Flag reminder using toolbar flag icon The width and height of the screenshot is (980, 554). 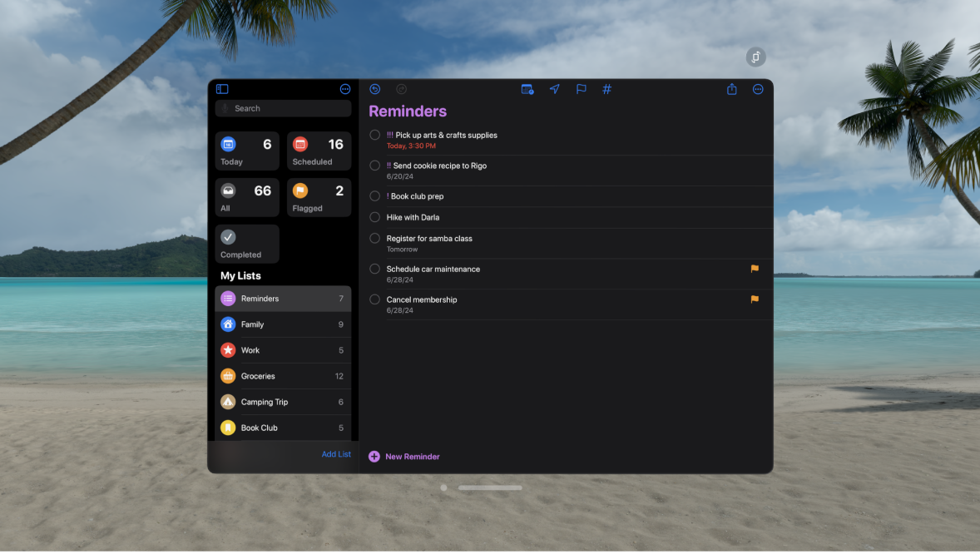pyautogui.click(x=582, y=89)
